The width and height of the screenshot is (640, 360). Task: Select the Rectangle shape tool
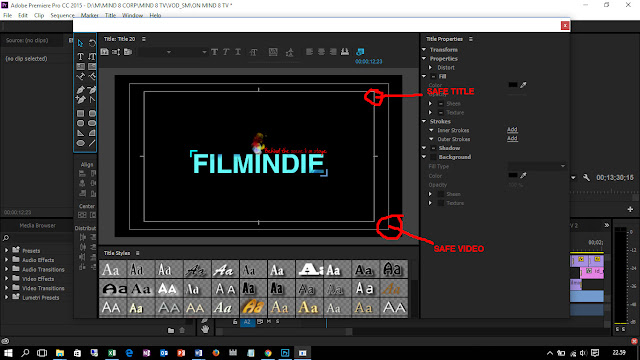pyautogui.click(x=80, y=113)
